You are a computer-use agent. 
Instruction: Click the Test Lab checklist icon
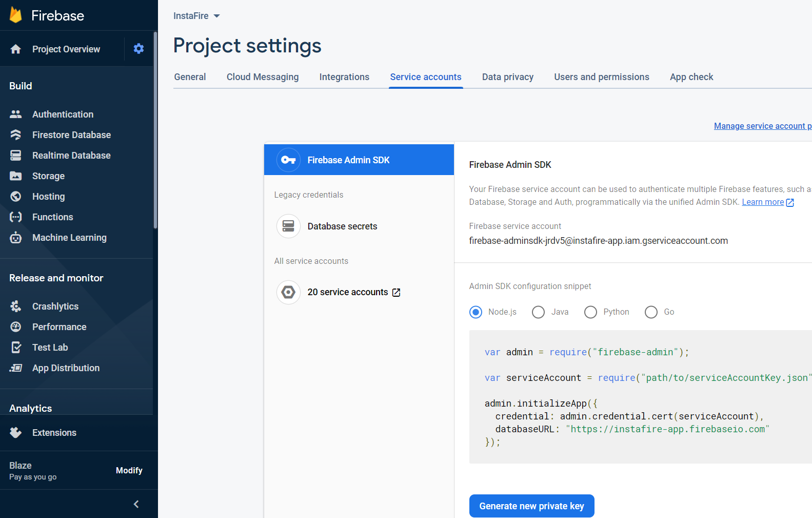pyautogui.click(x=16, y=348)
